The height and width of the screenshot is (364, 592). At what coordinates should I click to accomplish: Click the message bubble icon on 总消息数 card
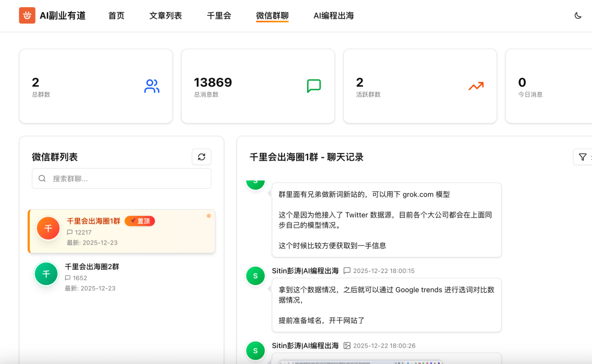click(314, 86)
